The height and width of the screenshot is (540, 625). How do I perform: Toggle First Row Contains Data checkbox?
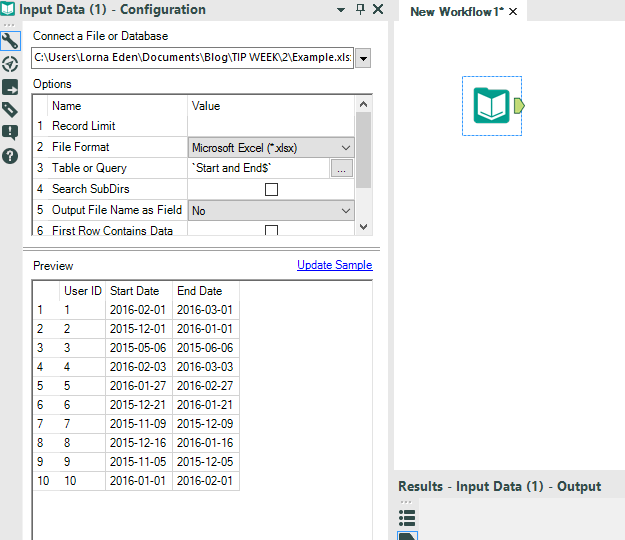coord(271,230)
